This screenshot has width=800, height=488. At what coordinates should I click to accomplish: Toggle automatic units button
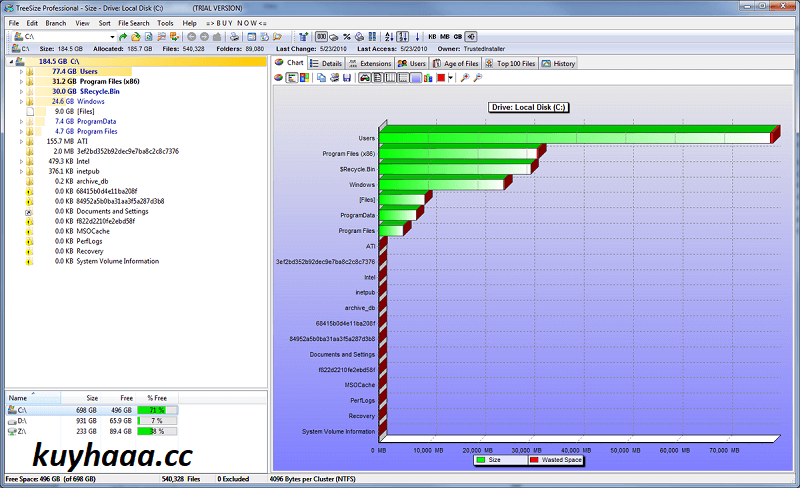coord(471,37)
